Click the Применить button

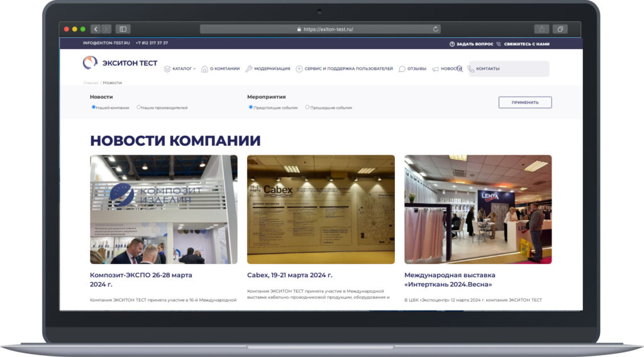click(525, 102)
